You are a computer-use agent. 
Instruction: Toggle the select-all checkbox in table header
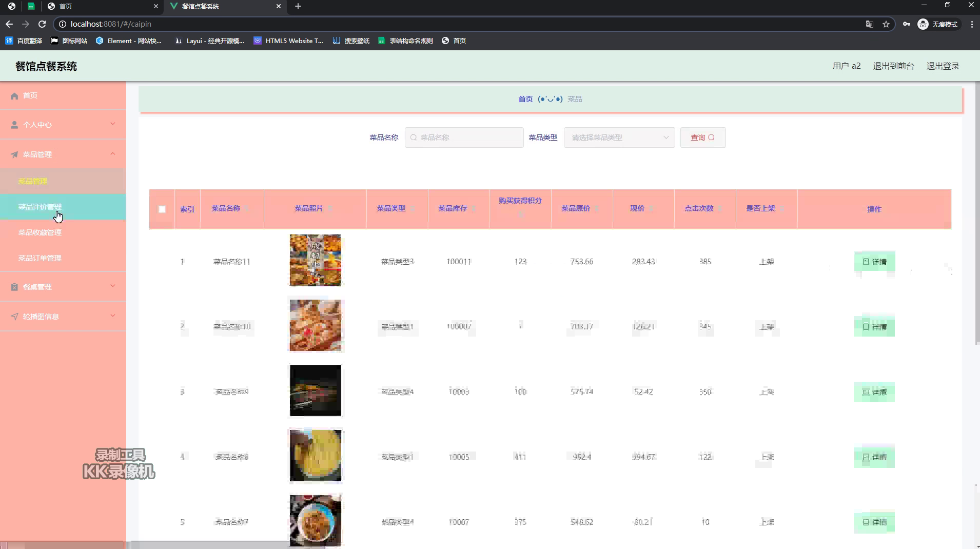point(162,209)
